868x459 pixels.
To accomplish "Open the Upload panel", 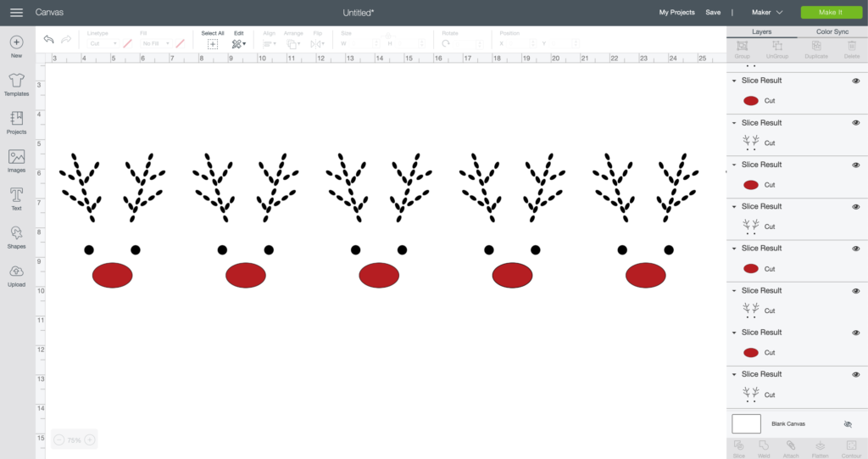I will tap(17, 276).
